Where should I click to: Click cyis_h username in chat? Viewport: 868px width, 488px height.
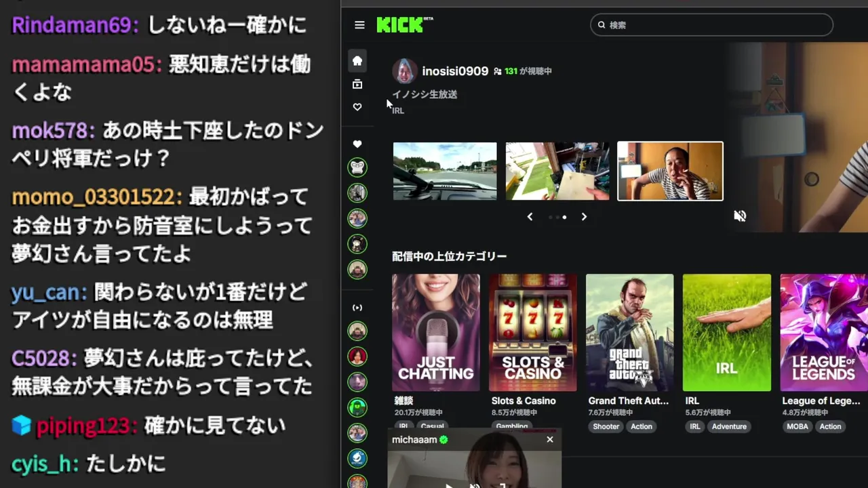tap(41, 464)
